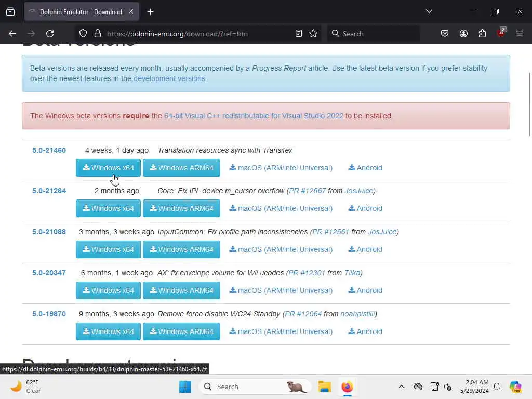Image resolution: width=532 pixels, height=399 pixels.
Task: Open the tracking protection shield icon
Action: point(83,34)
